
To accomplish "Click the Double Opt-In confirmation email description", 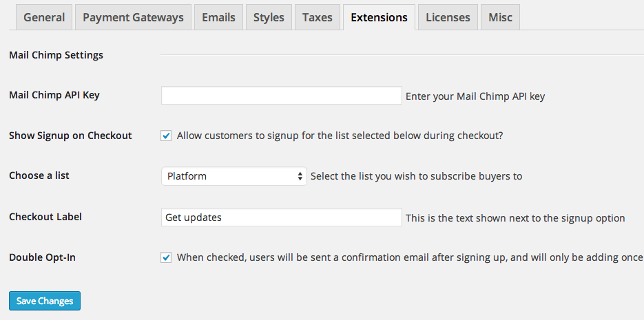I will 410,257.
